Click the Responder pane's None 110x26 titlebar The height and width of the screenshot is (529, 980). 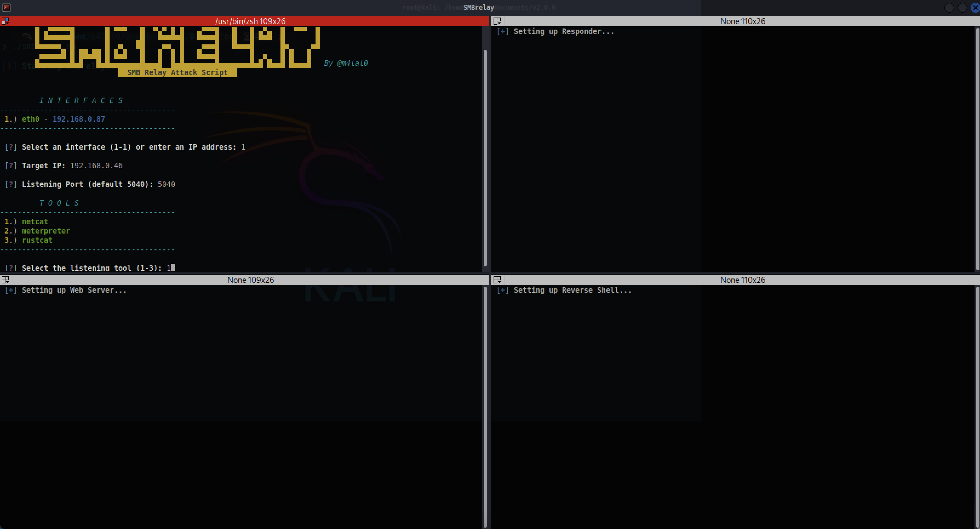pyautogui.click(x=742, y=21)
